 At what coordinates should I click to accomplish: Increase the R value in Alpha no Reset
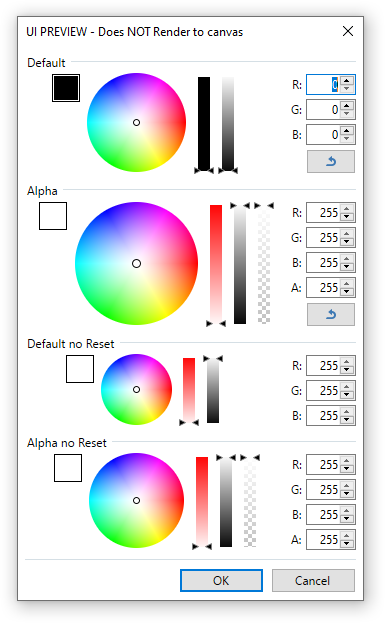347,460
